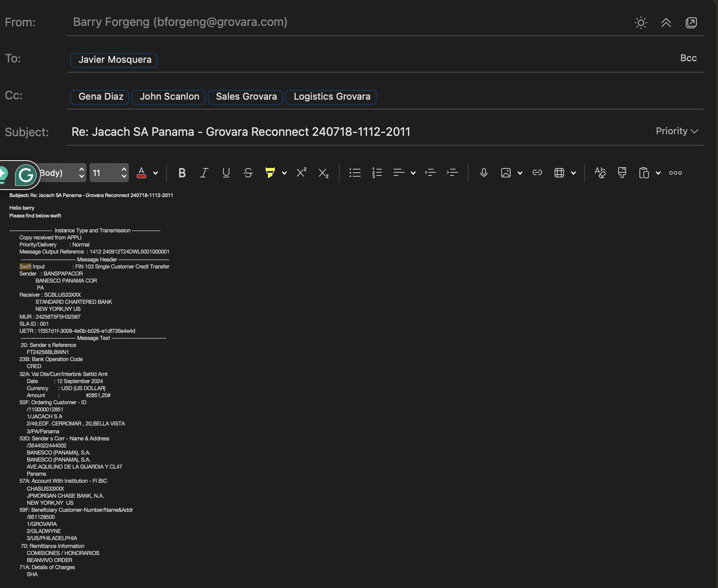718x588 pixels.
Task: Open highlight color dropdown arrow
Action: tap(284, 173)
